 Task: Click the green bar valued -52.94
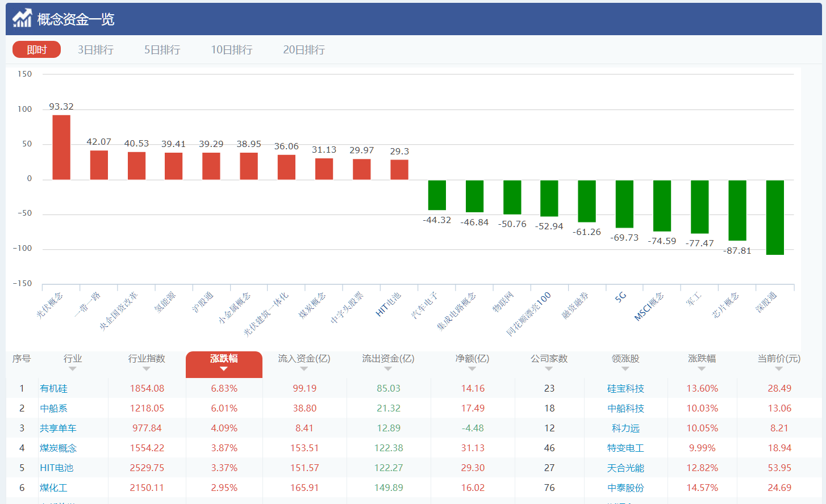(549, 199)
